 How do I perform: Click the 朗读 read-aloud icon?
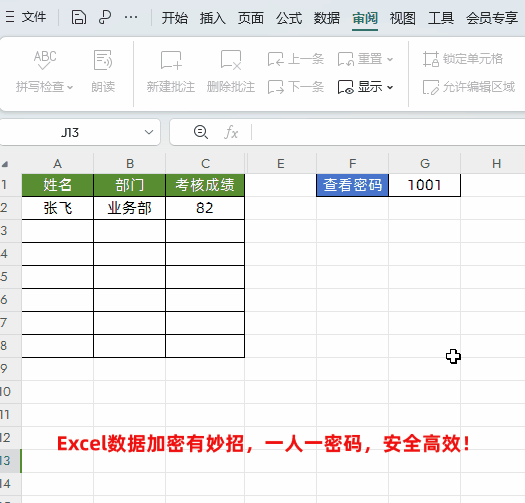[103, 60]
